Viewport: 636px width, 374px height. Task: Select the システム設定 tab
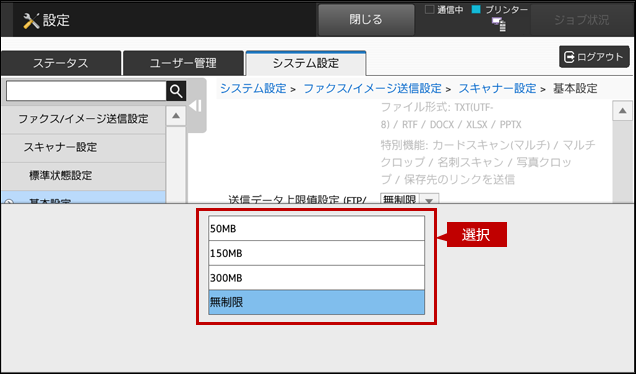point(306,63)
